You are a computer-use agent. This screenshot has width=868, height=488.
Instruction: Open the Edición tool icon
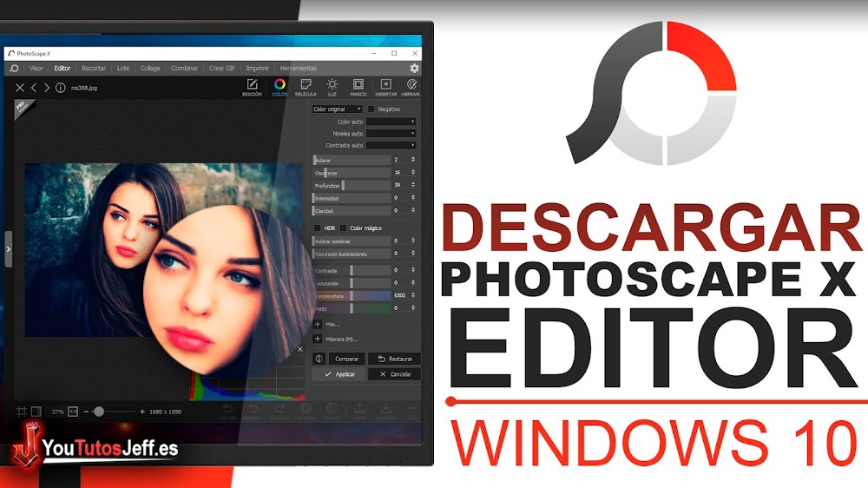(x=252, y=87)
